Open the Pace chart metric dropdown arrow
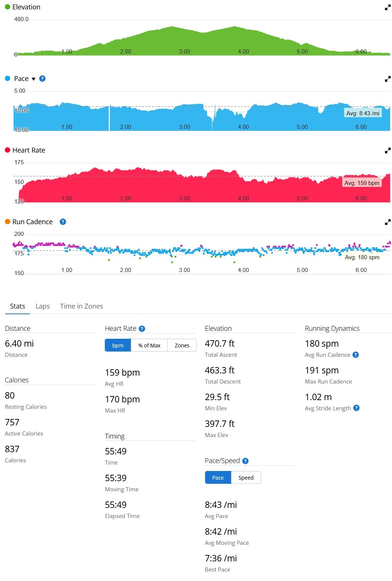This screenshot has width=392, height=581. pos(34,79)
